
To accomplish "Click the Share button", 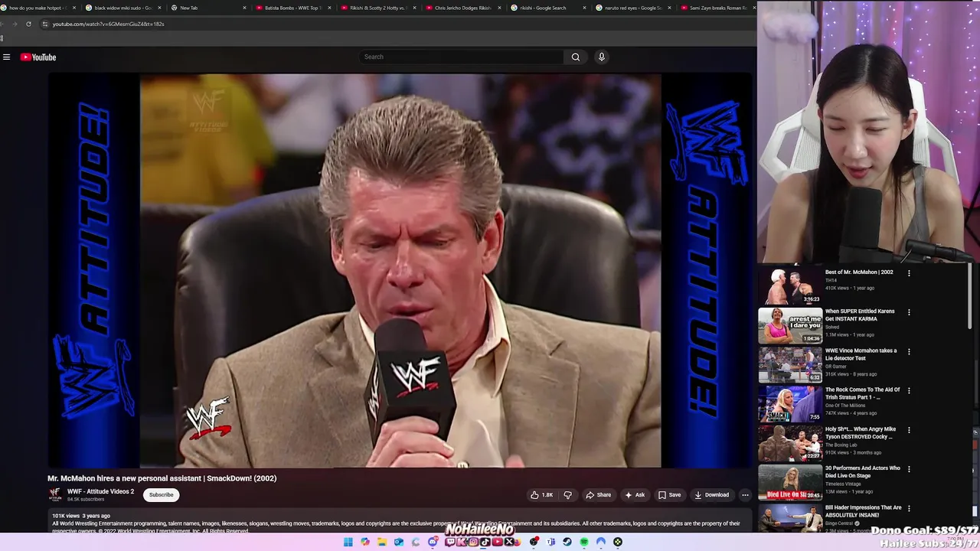I will [599, 495].
